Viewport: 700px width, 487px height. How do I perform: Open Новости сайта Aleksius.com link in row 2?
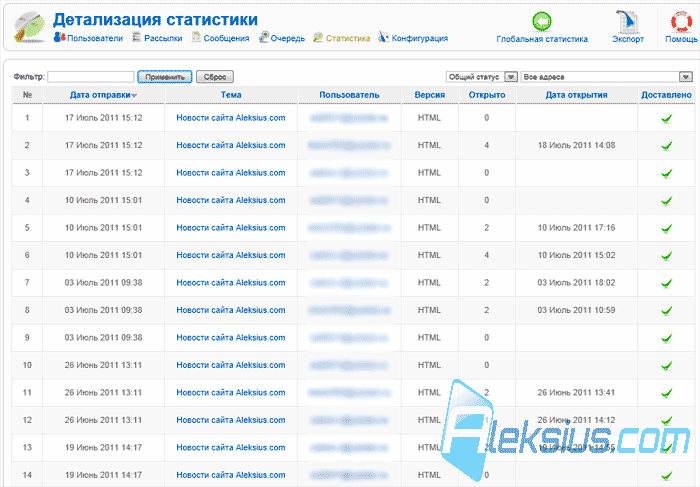[x=231, y=146]
